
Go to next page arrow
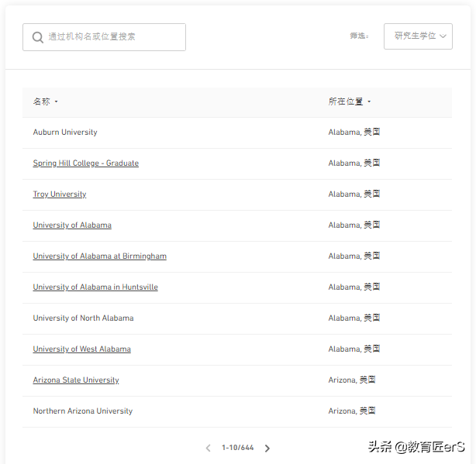click(x=267, y=449)
